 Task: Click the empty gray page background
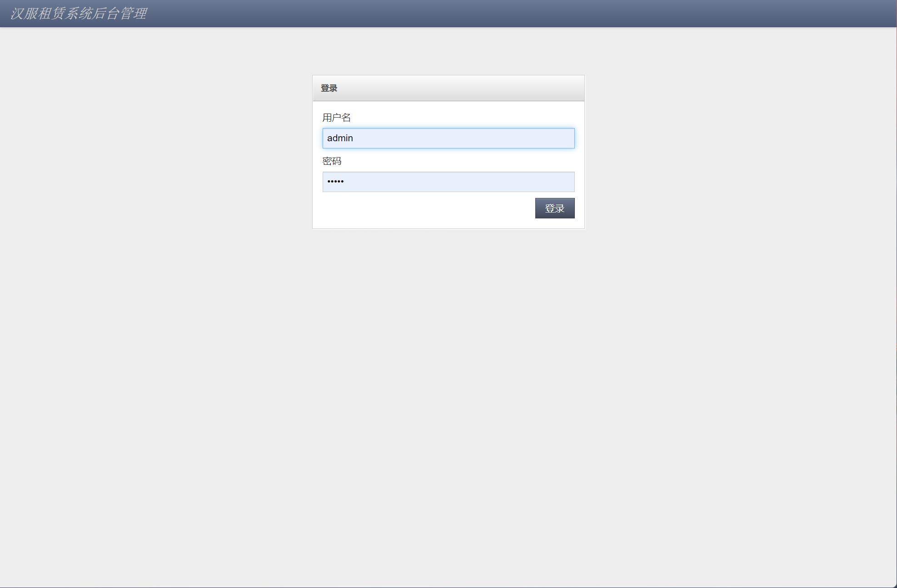pos(448,386)
